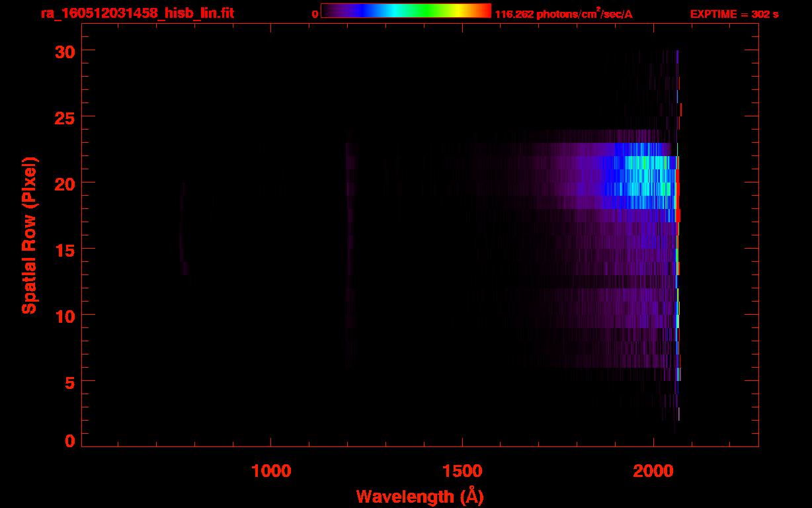Click the spatial row 0 tick label

coord(69,441)
